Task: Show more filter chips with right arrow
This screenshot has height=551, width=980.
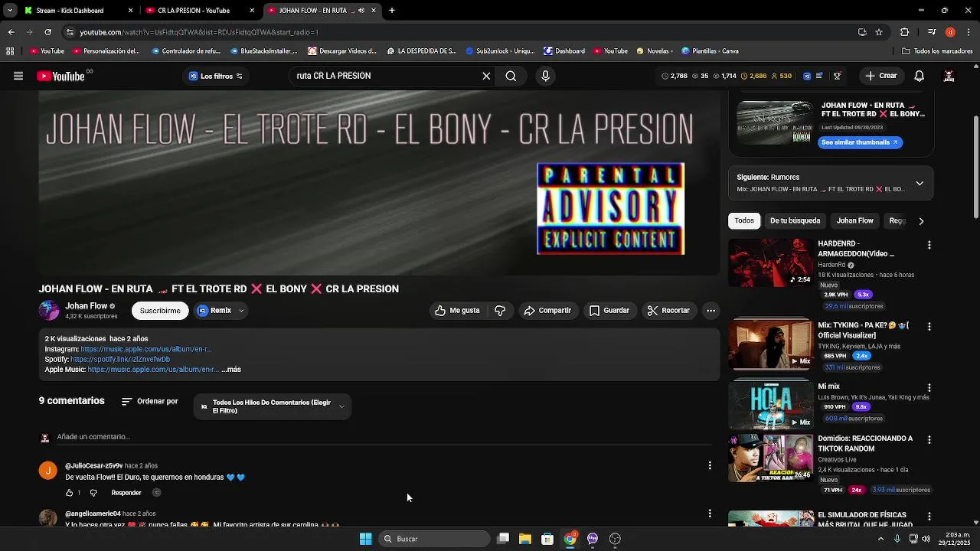Action: [x=921, y=221]
